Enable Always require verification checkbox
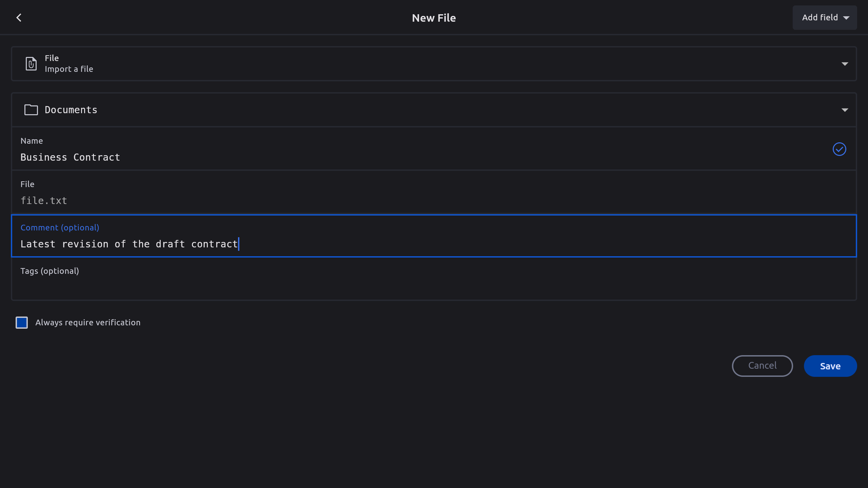 coord(22,323)
